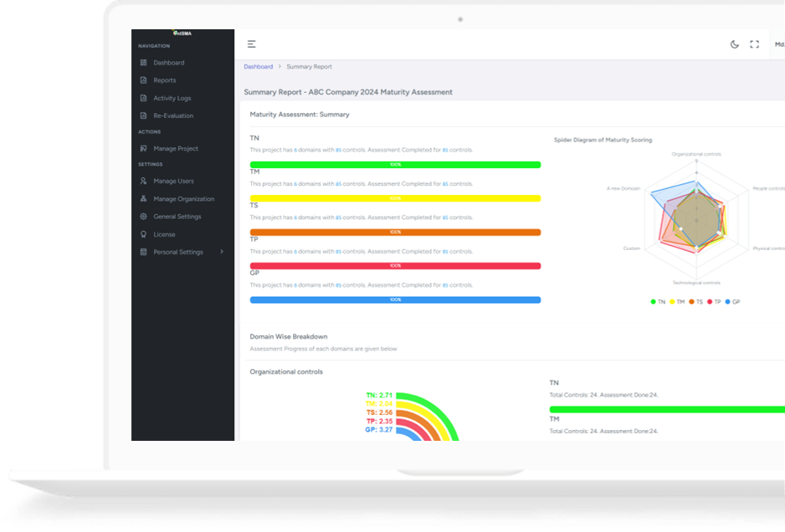Toggle GP series in spider legend

coord(732,302)
